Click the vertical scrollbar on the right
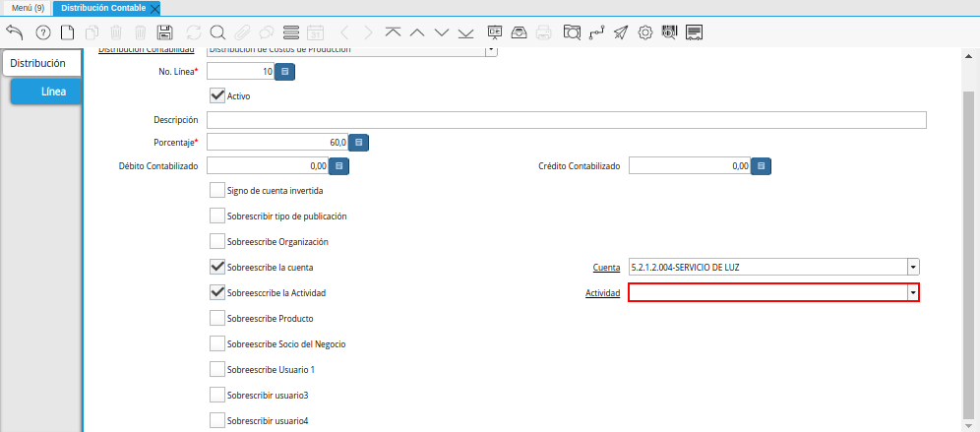The image size is (980, 432). click(968, 246)
